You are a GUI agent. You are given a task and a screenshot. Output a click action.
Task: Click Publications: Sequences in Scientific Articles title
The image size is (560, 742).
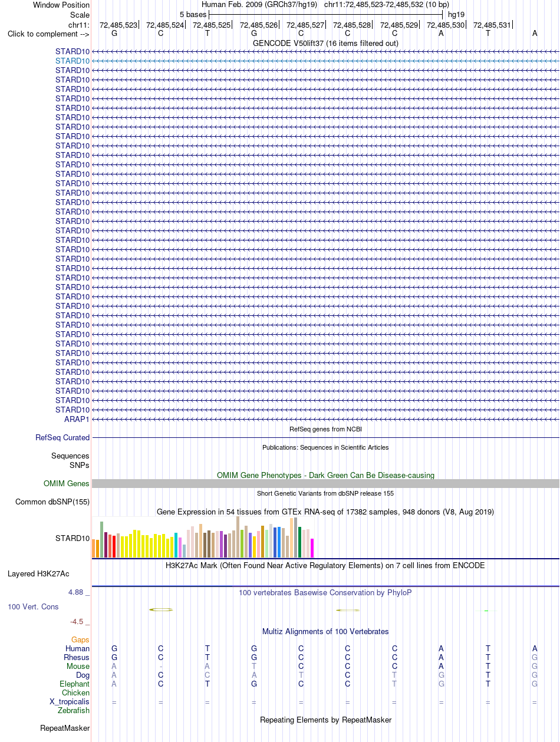coord(325,447)
